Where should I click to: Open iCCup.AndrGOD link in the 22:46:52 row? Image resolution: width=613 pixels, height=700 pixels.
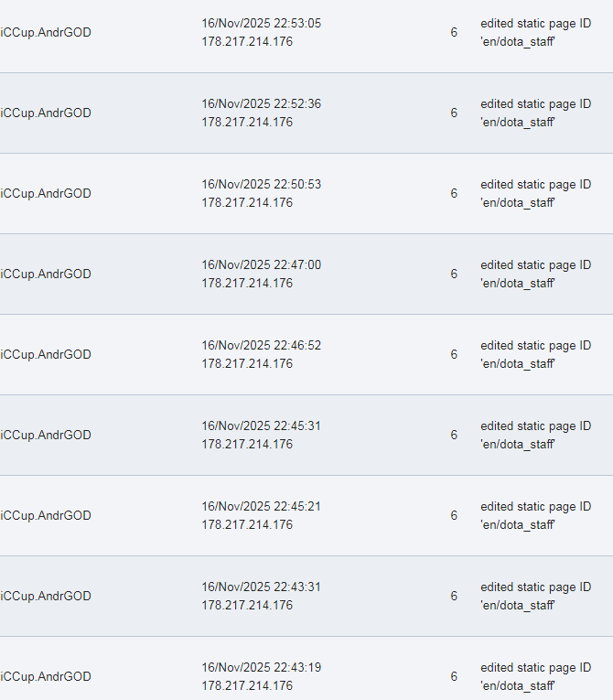pyautogui.click(x=46, y=355)
